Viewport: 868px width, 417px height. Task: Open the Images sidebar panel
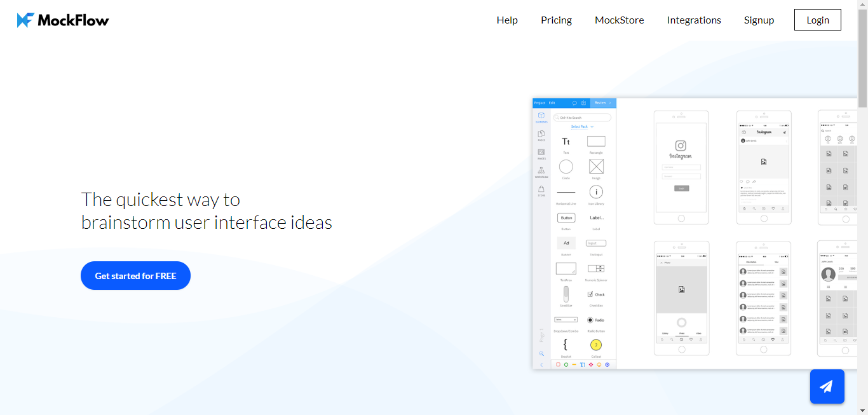tap(541, 154)
